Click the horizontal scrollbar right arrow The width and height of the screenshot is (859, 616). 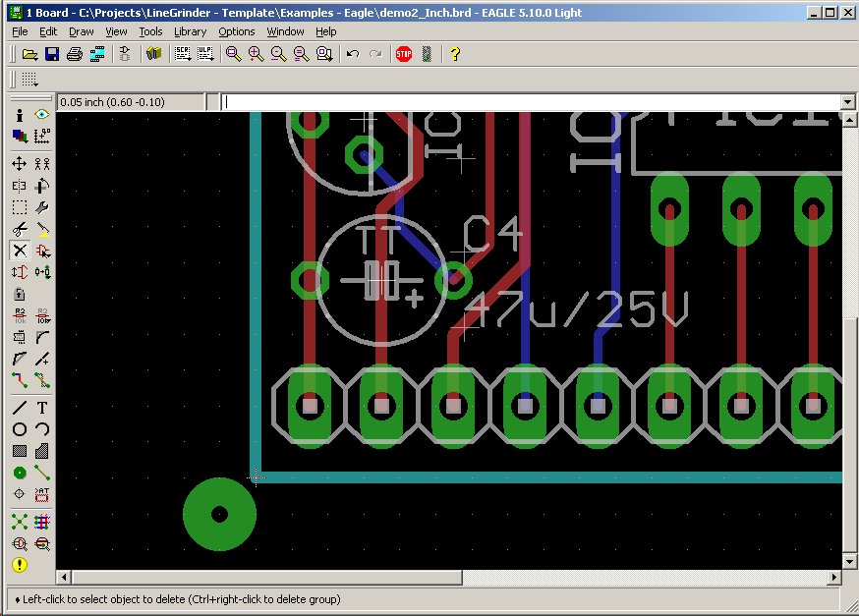pyautogui.click(x=836, y=577)
